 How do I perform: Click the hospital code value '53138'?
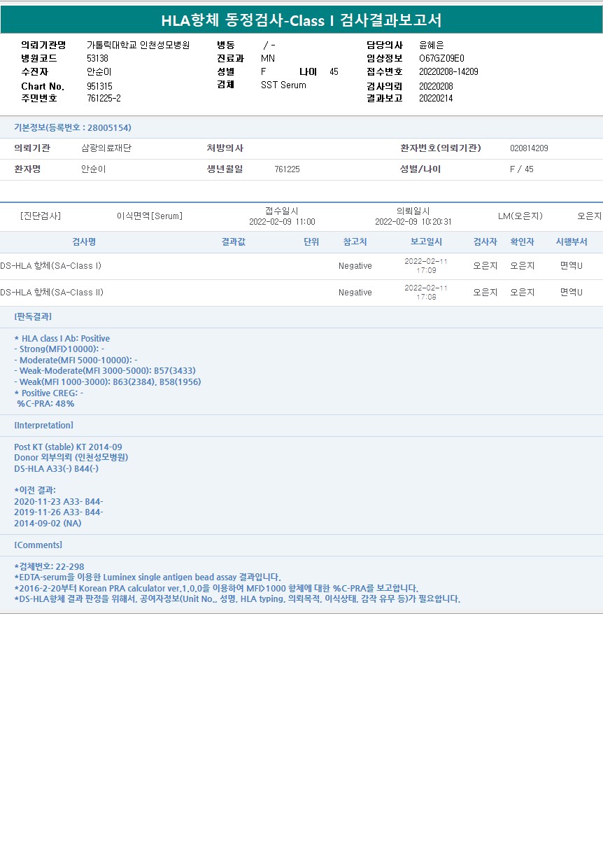click(x=97, y=58)
